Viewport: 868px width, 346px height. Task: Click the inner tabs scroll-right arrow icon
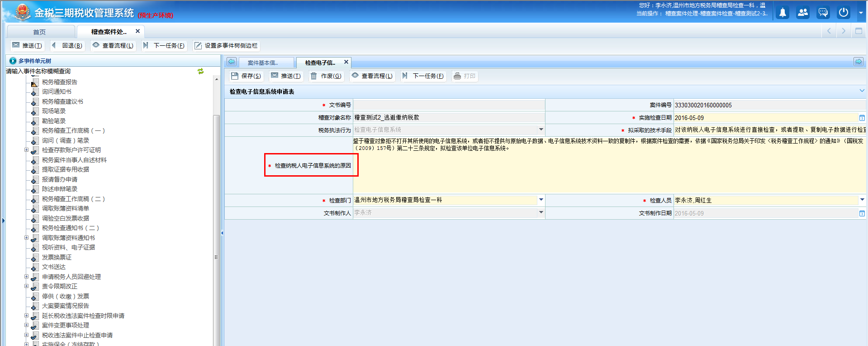point(859,62)
